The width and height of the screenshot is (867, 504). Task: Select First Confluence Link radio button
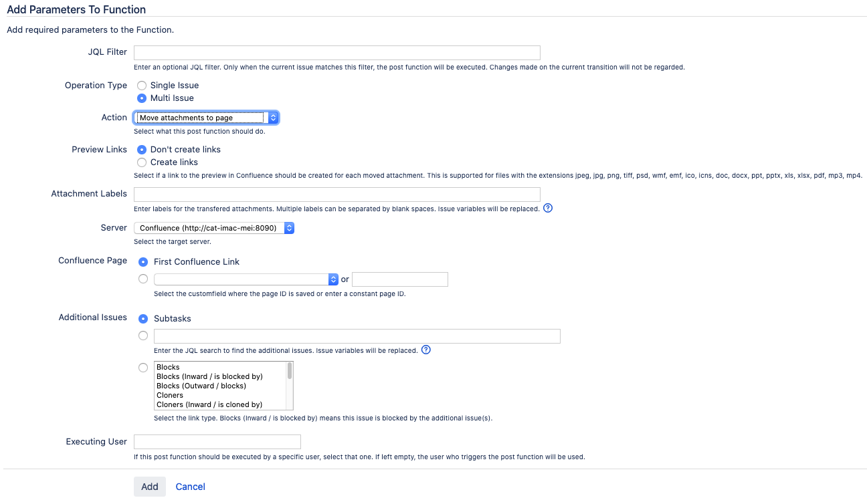tap(142, 262)
